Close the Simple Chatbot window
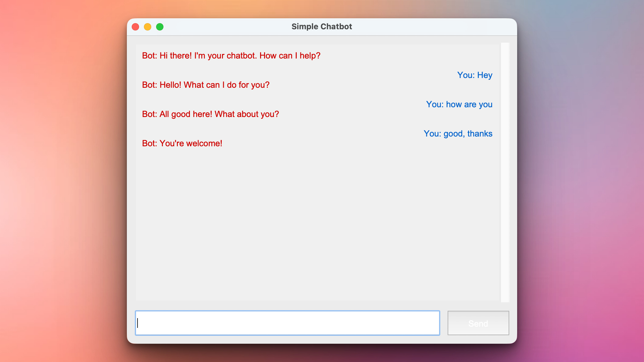Viewport: 644px width, 362px height. click(135, 27)
